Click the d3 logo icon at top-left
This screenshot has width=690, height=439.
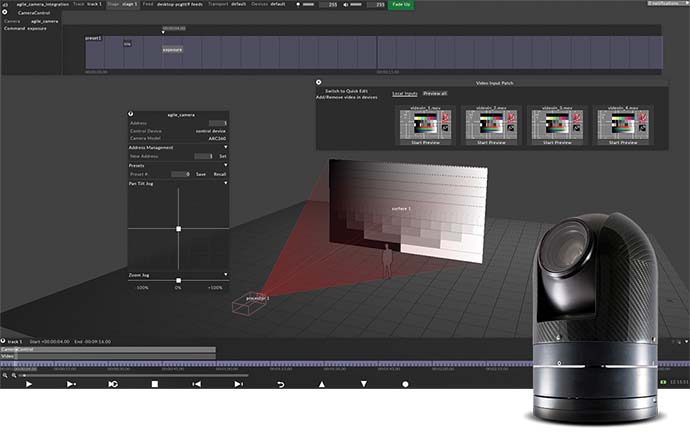coord(5,4)
